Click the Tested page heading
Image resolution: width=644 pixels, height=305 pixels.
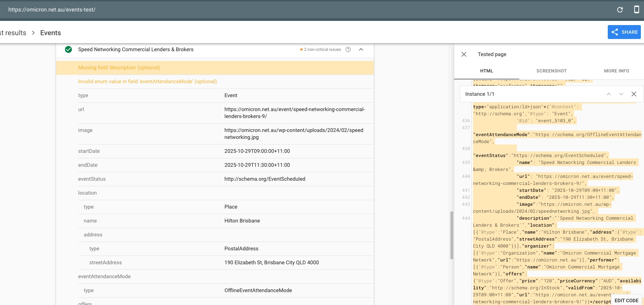(x=492, y=54)
